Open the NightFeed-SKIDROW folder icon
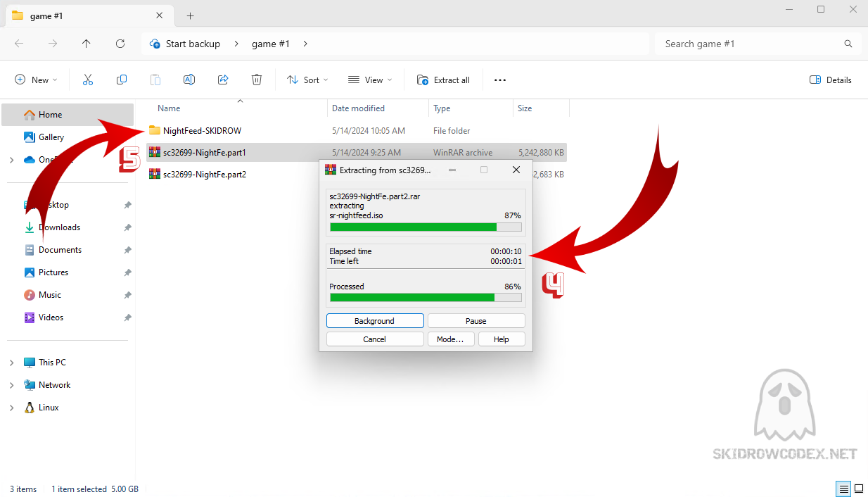This screenshot has width=868, height=497. coord(155,130)
